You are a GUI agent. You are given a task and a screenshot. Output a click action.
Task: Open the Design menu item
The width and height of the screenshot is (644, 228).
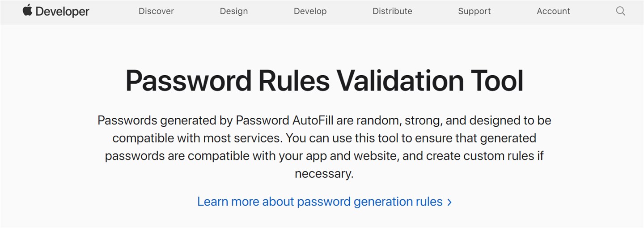click(x=233, y=11)
